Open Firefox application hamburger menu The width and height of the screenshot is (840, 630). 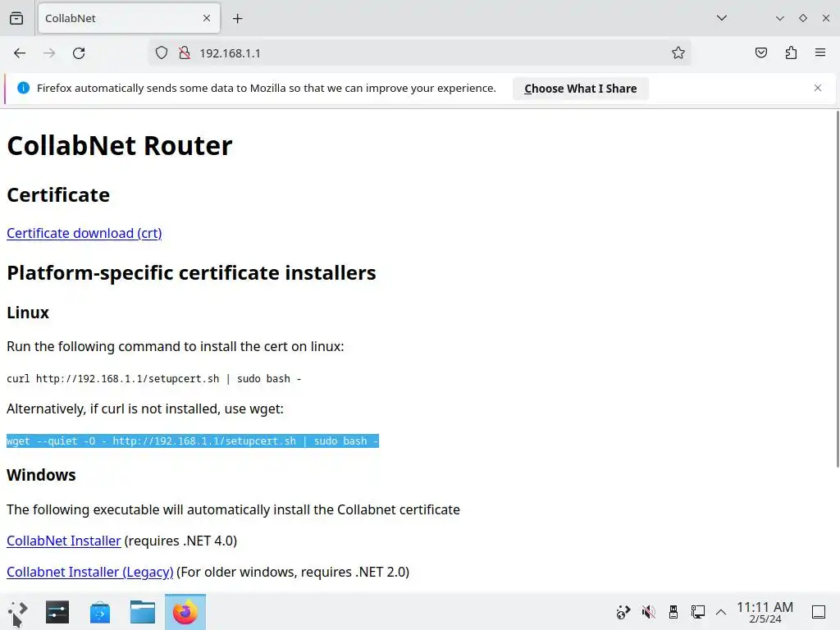820,52
